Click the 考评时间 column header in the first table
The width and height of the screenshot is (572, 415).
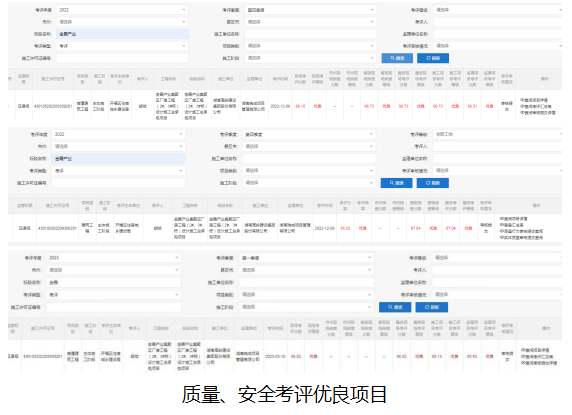pyautogui.click(x=280, y=79)
